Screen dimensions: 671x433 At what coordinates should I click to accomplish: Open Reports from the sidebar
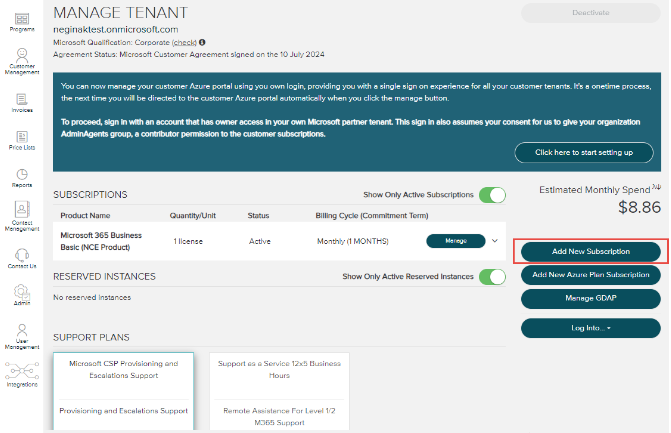tap(21, 174)
